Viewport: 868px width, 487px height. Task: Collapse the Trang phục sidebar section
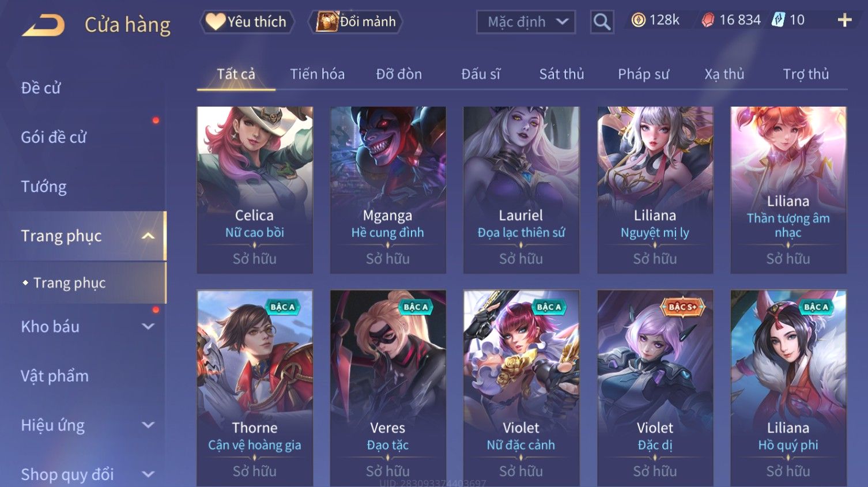tap(148, 236)
